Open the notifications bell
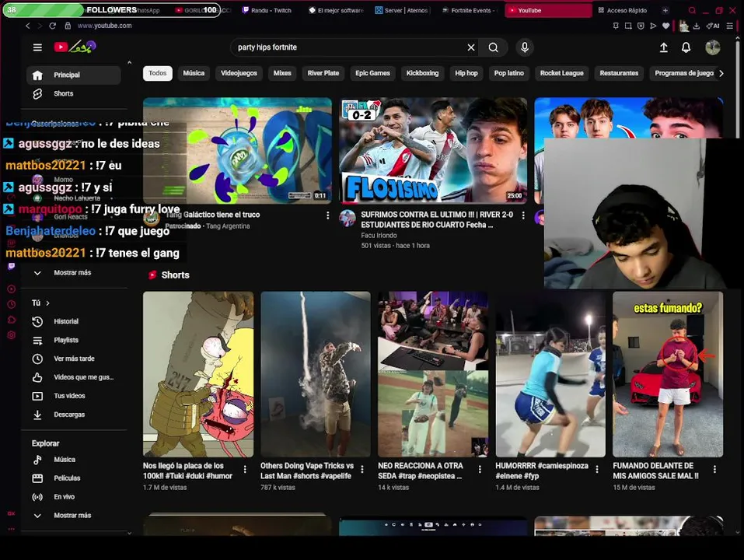 686,47
